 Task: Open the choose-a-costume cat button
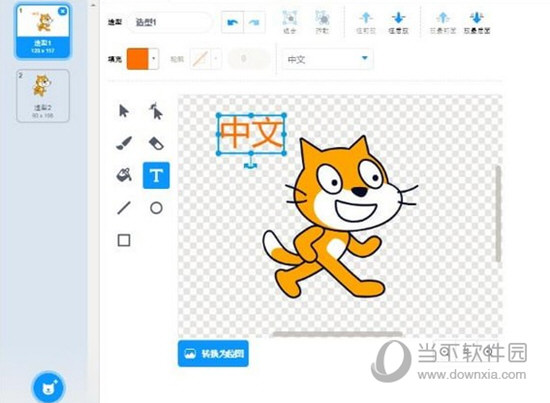coord(49,388)
